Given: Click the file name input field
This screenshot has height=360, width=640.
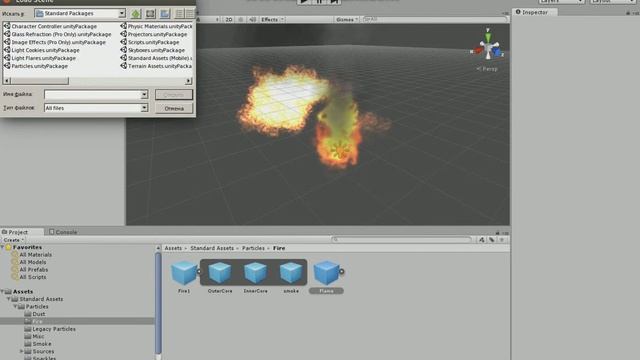Looking at the screenshot, I should (93, 95).
